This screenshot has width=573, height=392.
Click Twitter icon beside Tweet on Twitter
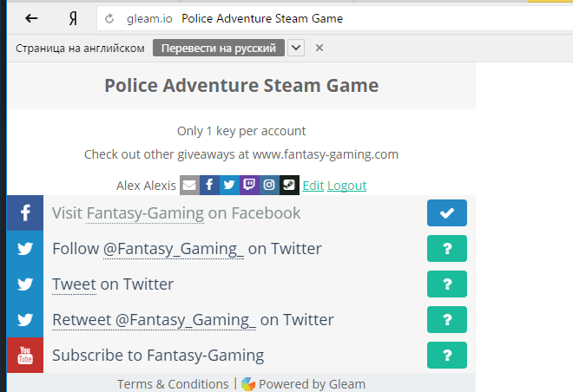coord(25,284)
